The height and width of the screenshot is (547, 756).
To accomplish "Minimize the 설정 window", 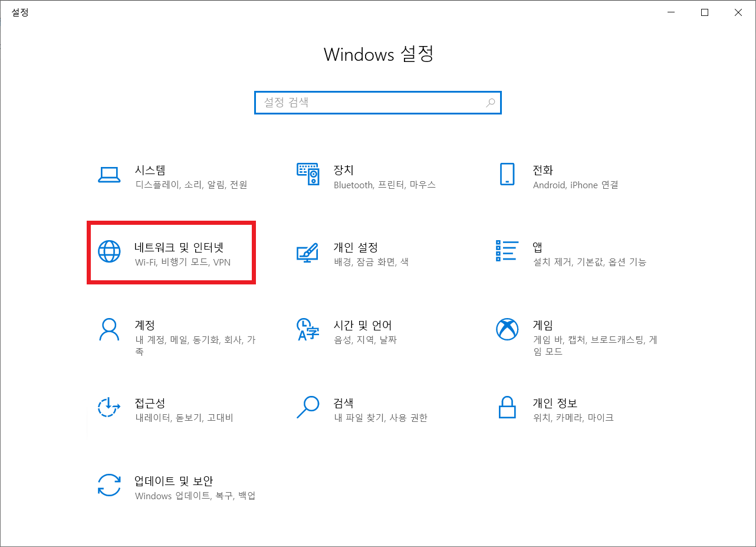I will point(672,12).
